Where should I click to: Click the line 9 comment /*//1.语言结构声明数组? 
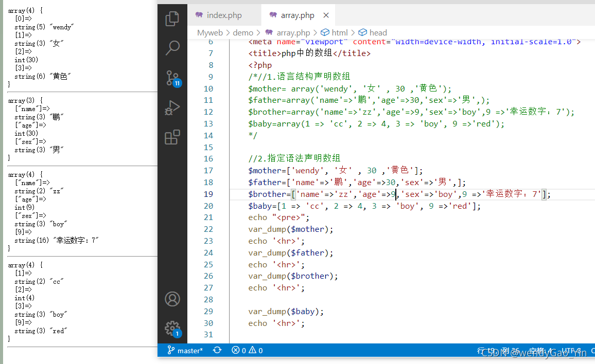tap(299, 77)
